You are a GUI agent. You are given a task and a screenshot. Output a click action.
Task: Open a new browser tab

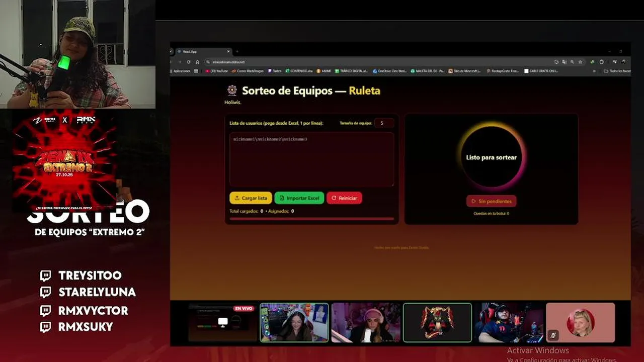[237, 51]
